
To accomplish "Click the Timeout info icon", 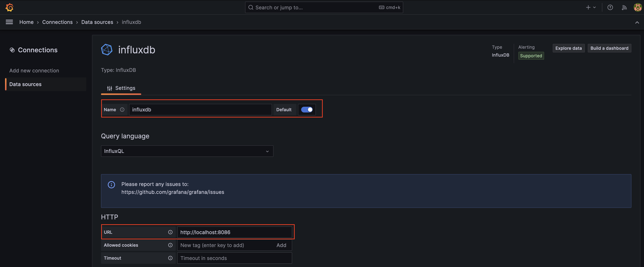I will point(170,258).
